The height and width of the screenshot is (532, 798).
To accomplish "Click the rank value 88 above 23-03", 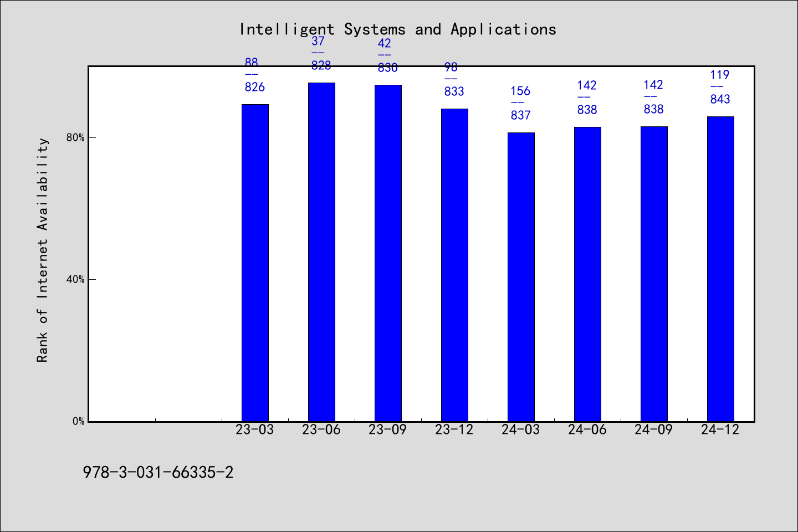I will tap(252, 63).
